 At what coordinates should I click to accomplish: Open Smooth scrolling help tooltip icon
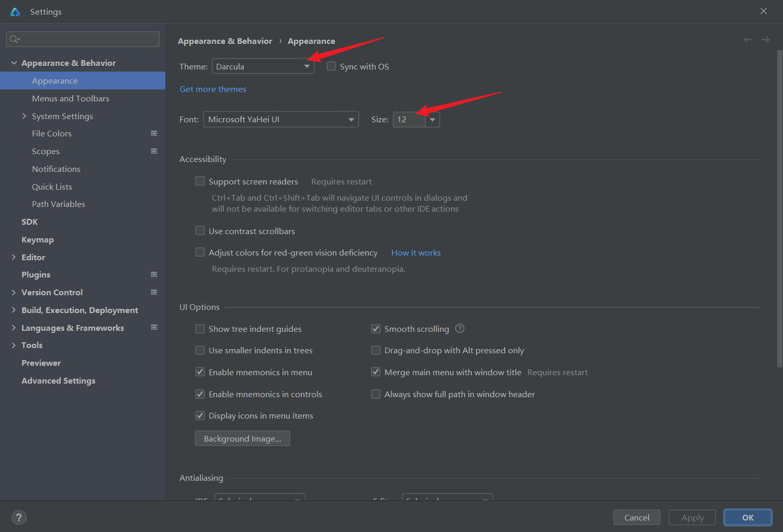click(x=460, y=328)
